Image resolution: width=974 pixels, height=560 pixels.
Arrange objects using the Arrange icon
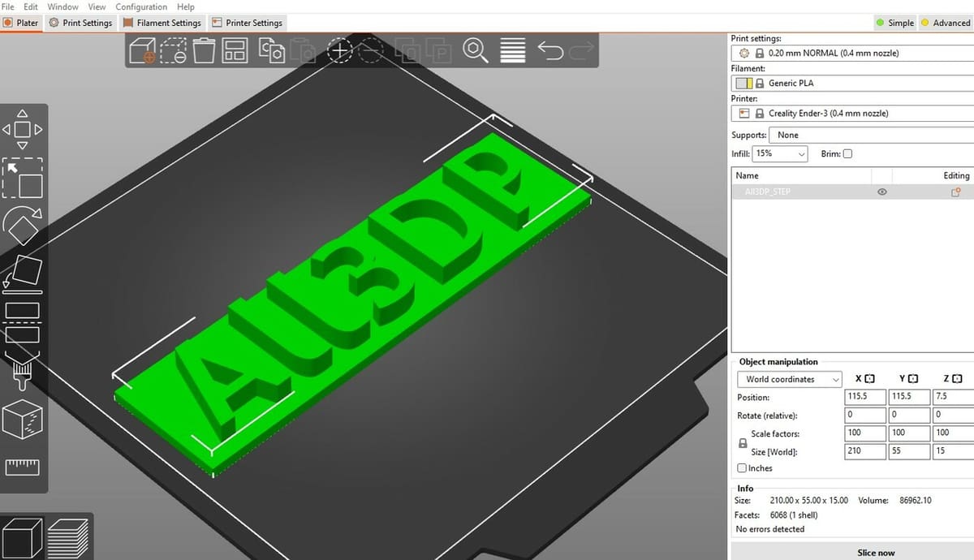coord(235,51)
